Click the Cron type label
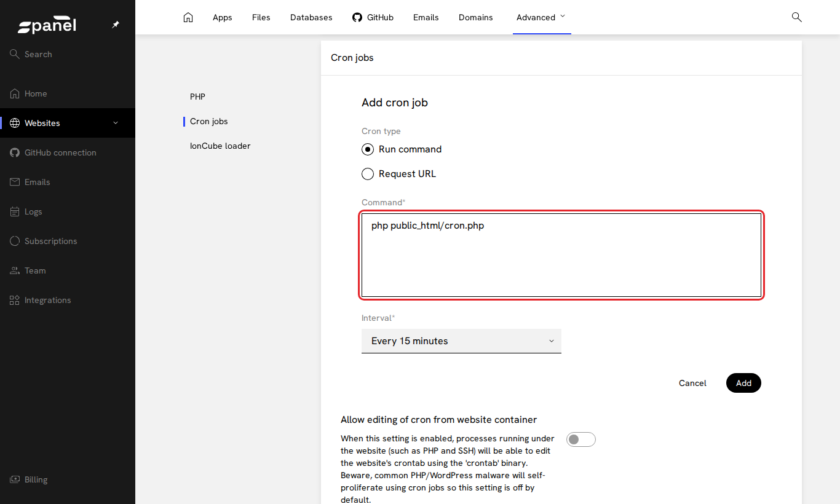The height and width of the screenshot is (504, 840). (x=381, y=131)
